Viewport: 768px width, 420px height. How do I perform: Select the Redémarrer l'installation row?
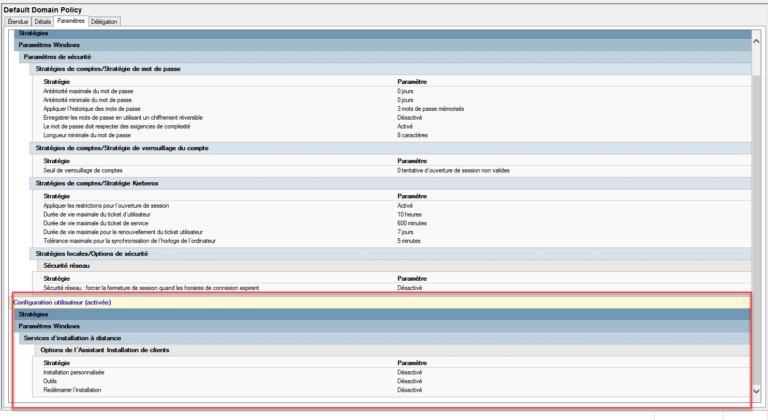pos(392,390)
